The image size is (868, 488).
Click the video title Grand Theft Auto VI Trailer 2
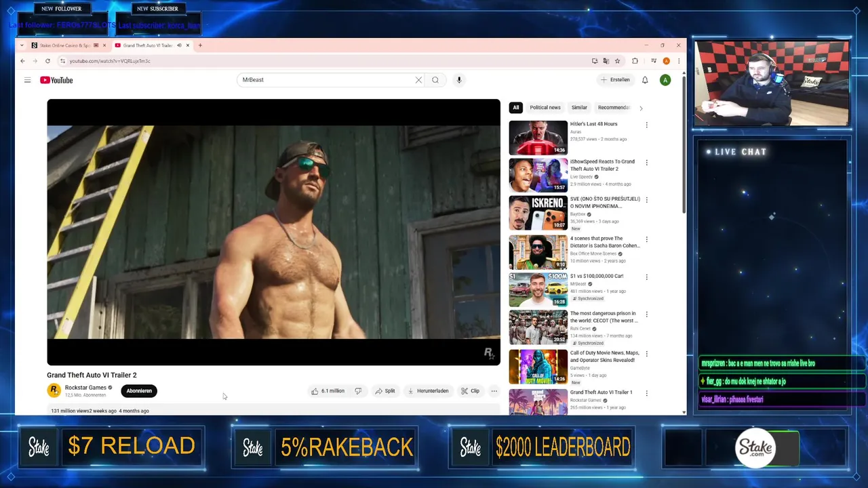coord(92,375)
